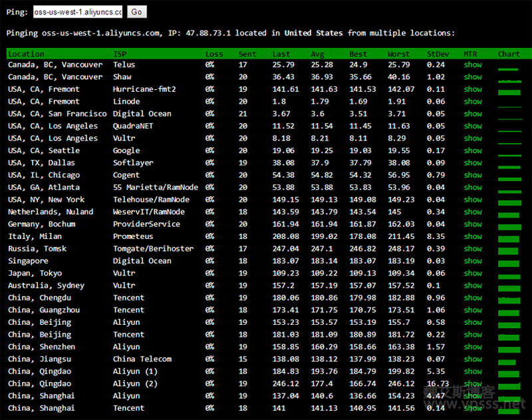Screen dimensions: 532x420
Task: Select StDev value 8.35 for Milan
Action: tap(436, 236)
